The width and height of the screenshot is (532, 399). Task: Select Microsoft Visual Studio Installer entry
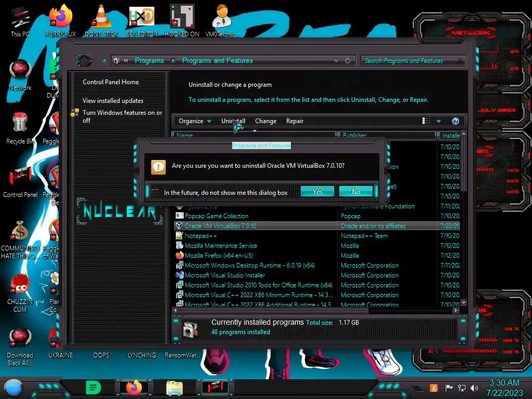(317, 275)
